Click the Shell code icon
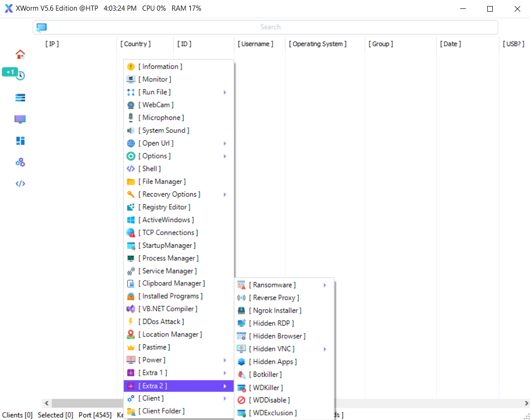The width and height of the screenshot is (530, 420). click(x=131, y=169)
